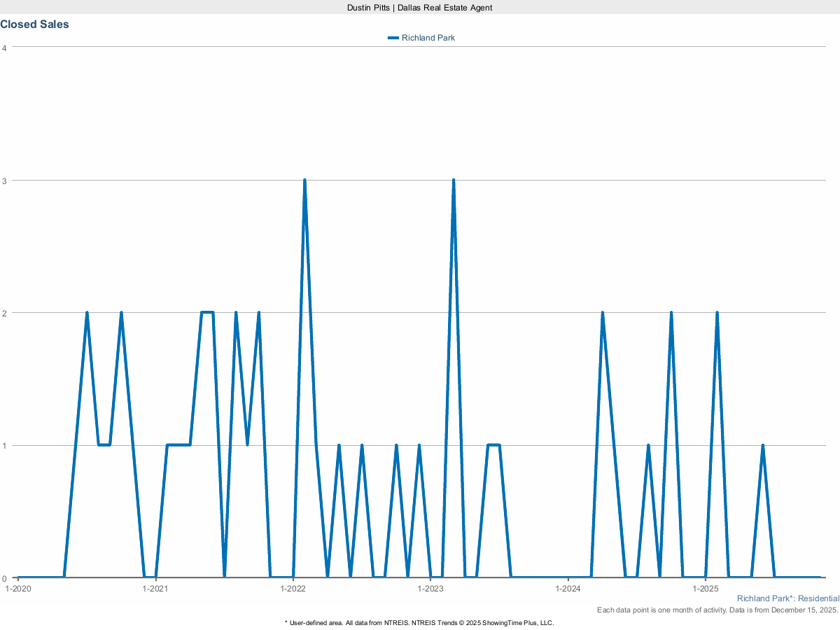Select the 1-2024 x-axis label
This screenshot has height=630, width=840.
point(568,589)
